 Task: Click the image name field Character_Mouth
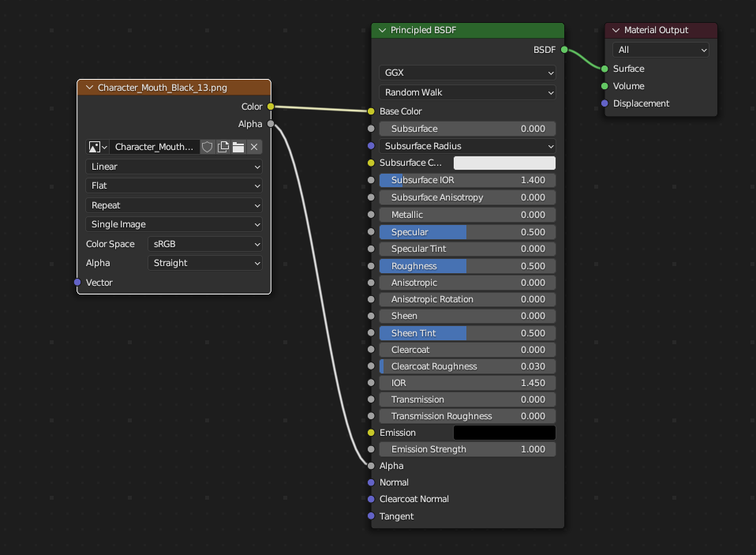click(x=154, y=147)
